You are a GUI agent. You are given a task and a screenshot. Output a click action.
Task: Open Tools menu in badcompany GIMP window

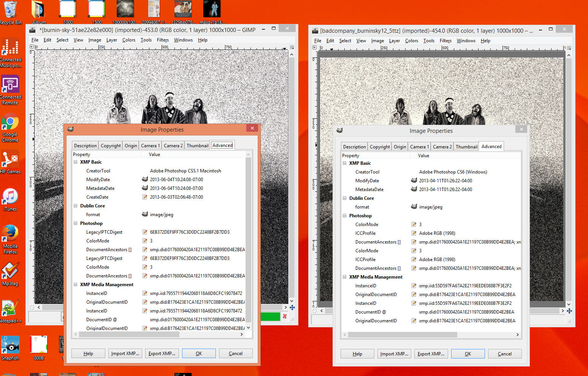click(429, 41)
